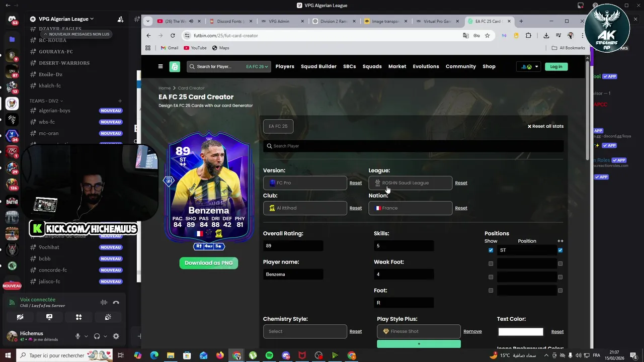Open Microsoft Edge from the taskbar
Viewport: 644px width, 362px height.
[154, 355]
